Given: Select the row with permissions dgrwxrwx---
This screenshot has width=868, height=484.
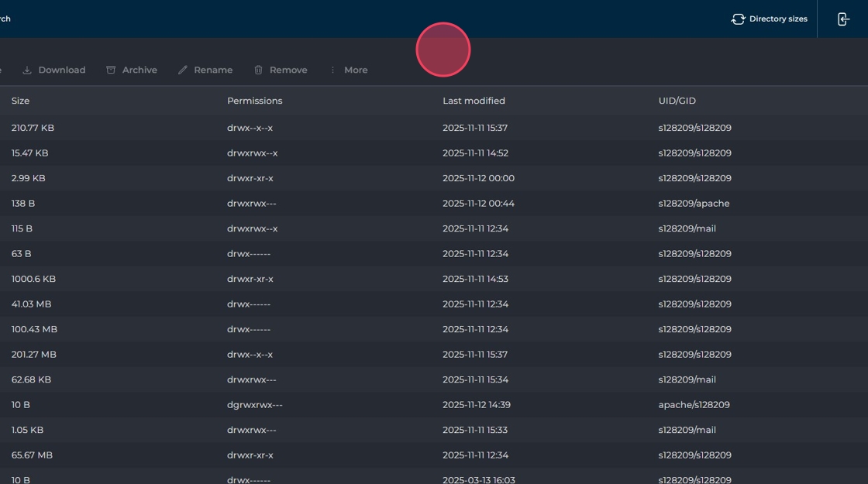Looking at the screenshot, I should coord(254,405).
